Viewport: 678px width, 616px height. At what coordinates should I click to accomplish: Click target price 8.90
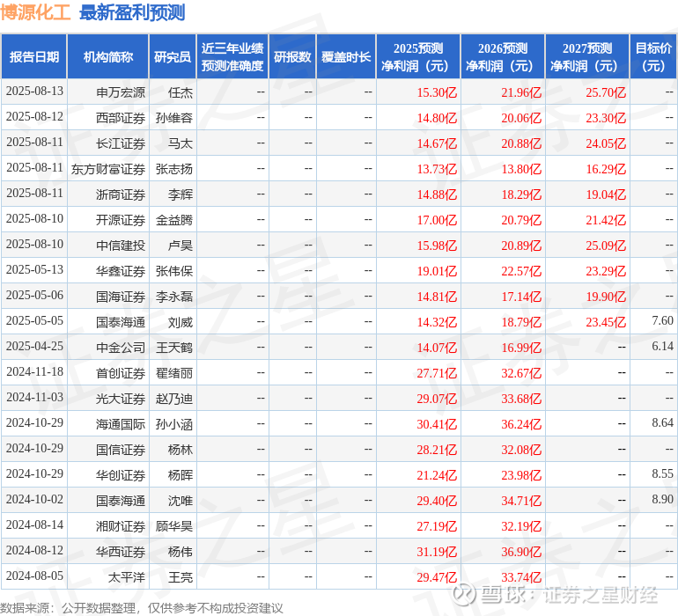pos(662,499)
